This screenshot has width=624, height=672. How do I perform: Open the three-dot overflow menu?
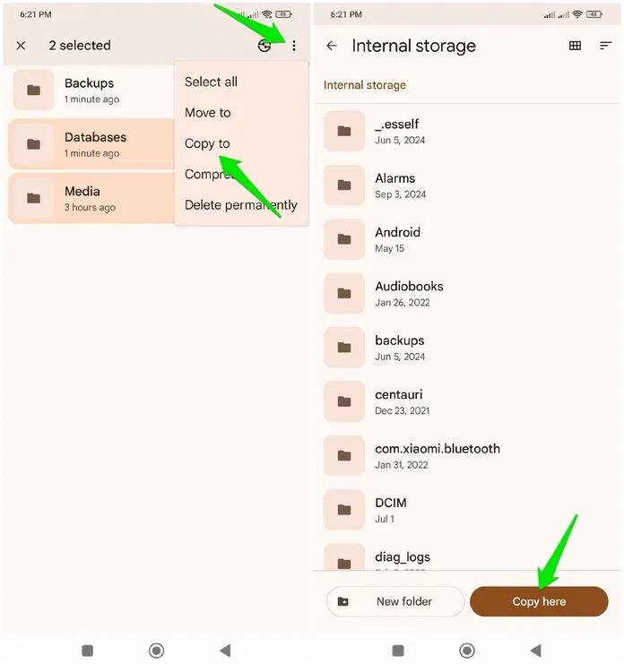293,46
